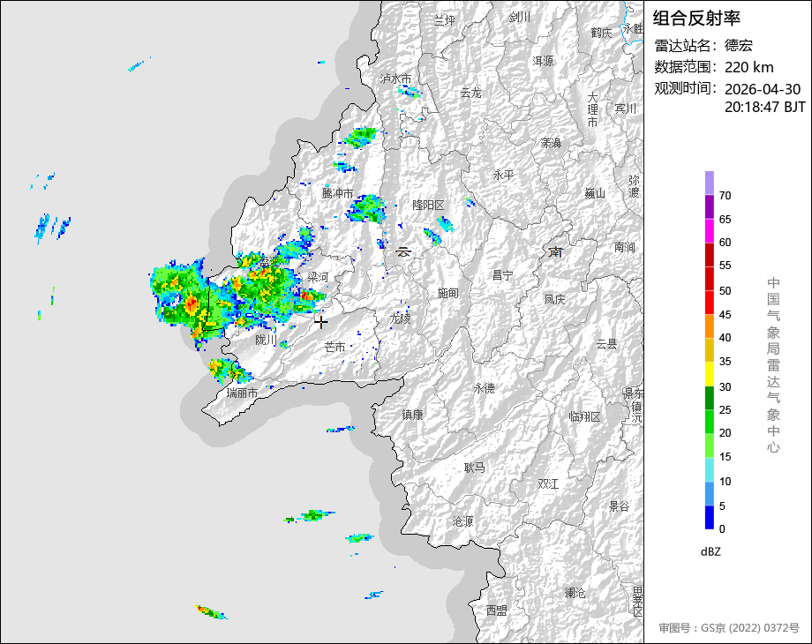Click the 组合反射率 title text
812x644 pixels.
[x=696, y=19]
